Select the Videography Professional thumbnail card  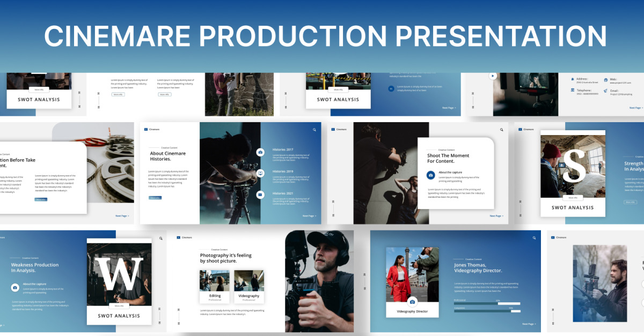pos(249,287)
